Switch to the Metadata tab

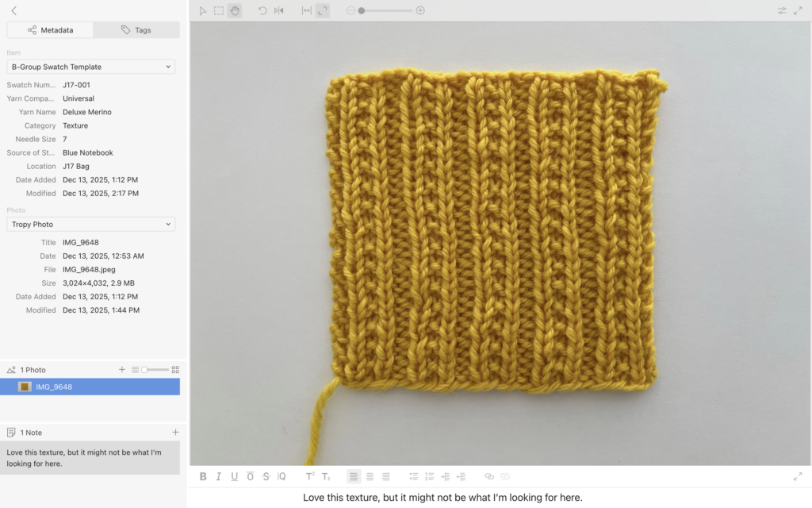[50, 30]
